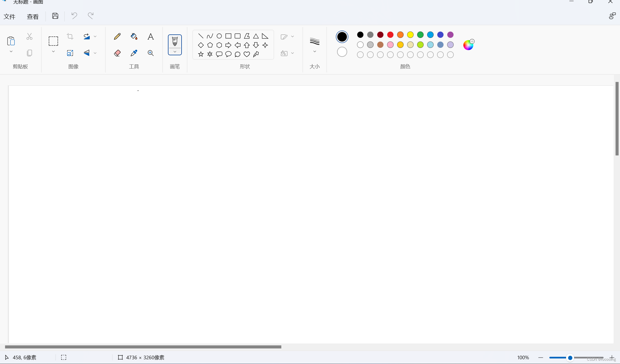The image size is (620, 364).
Task: Select Color 1 black foreground swatch
Action: coord(342,37)
